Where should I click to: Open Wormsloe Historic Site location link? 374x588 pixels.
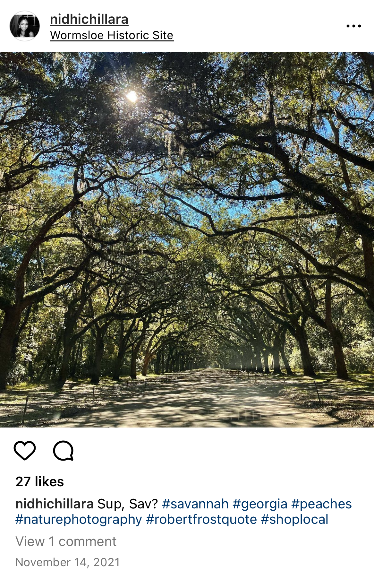[112, 35]
